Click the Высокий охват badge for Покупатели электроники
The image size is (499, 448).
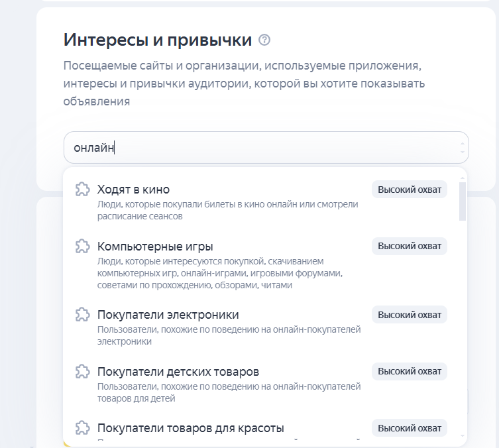[x=409, y=314]
